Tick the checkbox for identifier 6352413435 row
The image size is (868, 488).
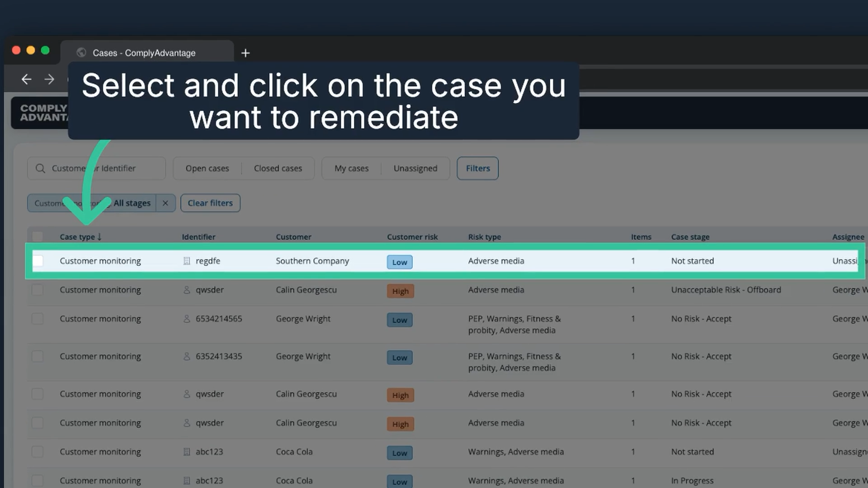[x=38, y=356]
